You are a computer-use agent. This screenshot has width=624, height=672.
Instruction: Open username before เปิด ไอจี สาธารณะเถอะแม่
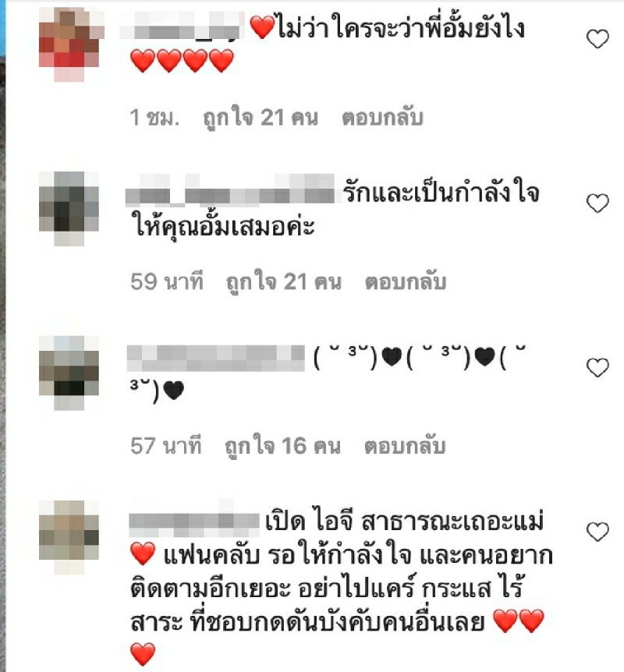pyautogui.click(x=194, y=520)
